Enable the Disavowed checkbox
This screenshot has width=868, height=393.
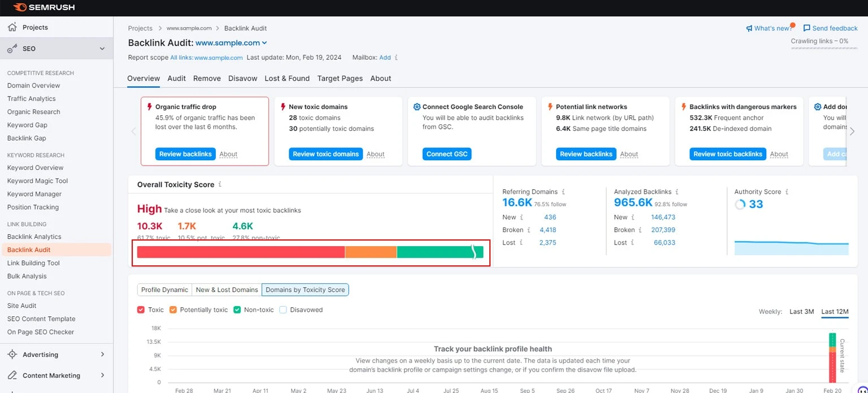click(283, 310)
